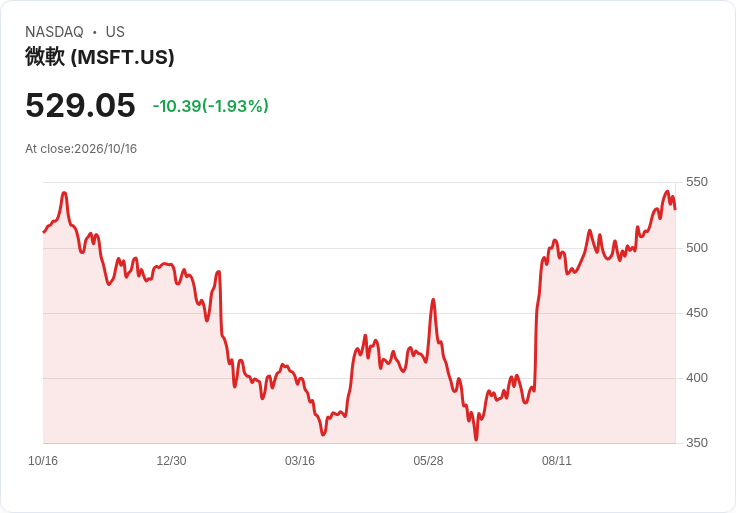
Task: Click the 350 price axis label
Action: tap(697, 443)
